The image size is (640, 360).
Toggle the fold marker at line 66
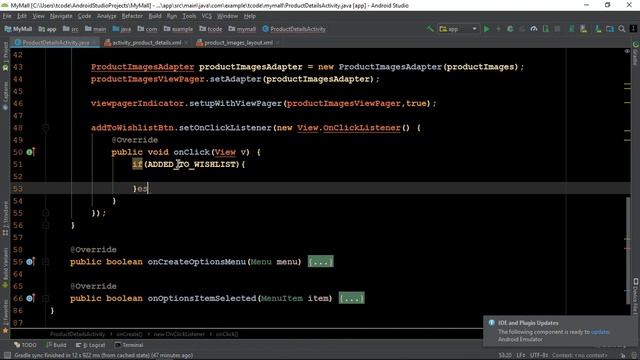coord(46,298)
